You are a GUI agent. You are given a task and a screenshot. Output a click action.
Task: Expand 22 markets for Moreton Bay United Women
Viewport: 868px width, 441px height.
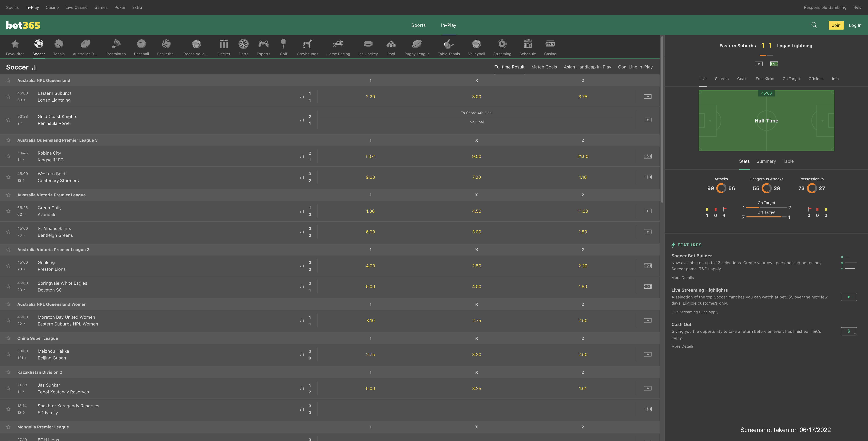point(21,324)
